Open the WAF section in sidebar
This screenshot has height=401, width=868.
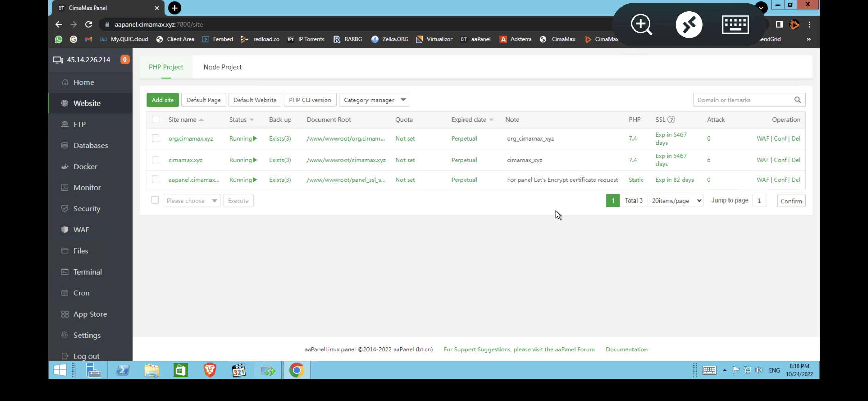click(x=81, y=229)
